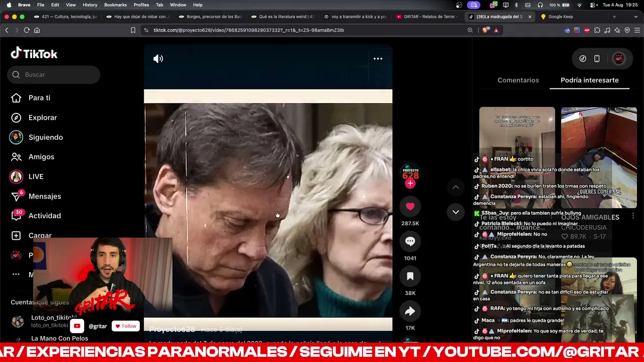Share the video with the arrow icon
This screenshot has width=644, height=362.
(410, 311)
